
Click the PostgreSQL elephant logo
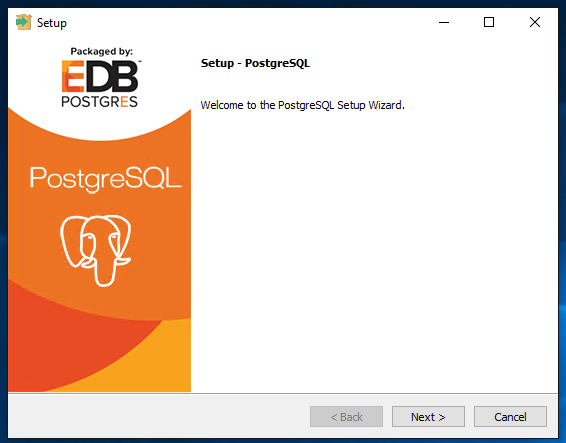(96, 250)
